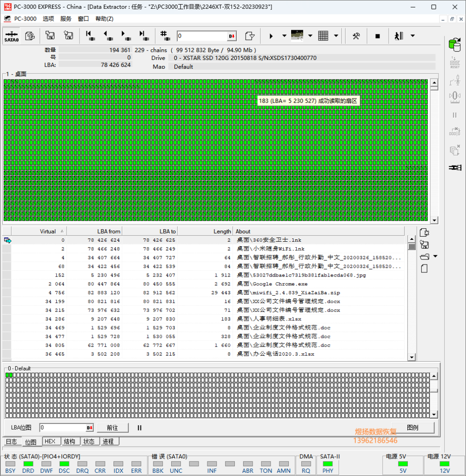Screen dimensions: 466x476
Task: Switch to the 状态 tab
Action: click(x=89, y=442)
